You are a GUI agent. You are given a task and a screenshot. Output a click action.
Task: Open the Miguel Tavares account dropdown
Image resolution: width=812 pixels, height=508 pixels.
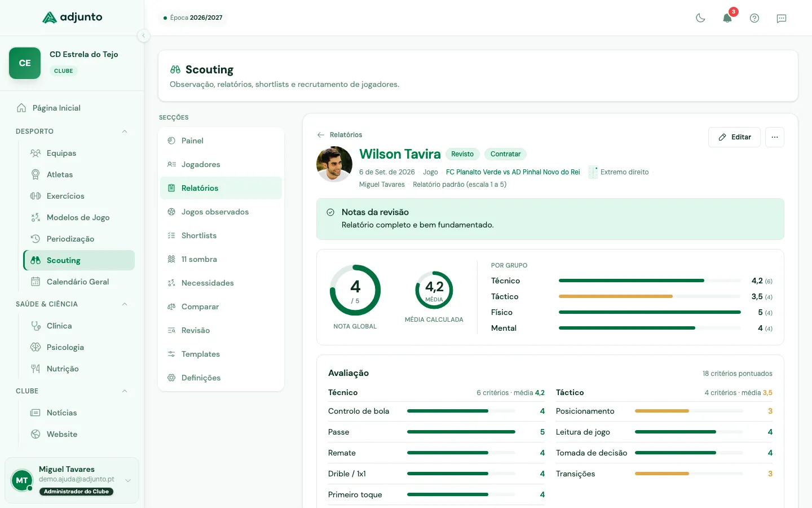[72, 480]
